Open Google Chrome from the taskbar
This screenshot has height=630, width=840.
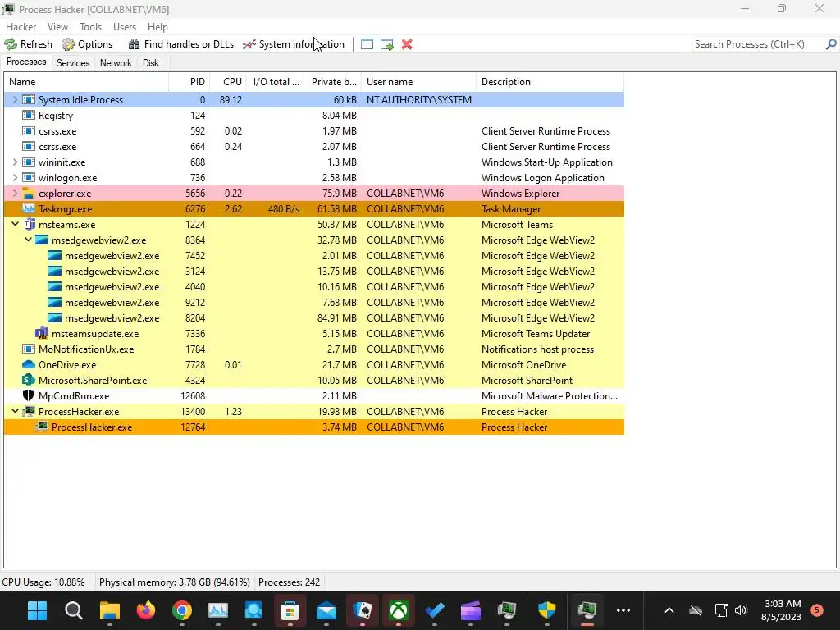(x=182, y=610)
